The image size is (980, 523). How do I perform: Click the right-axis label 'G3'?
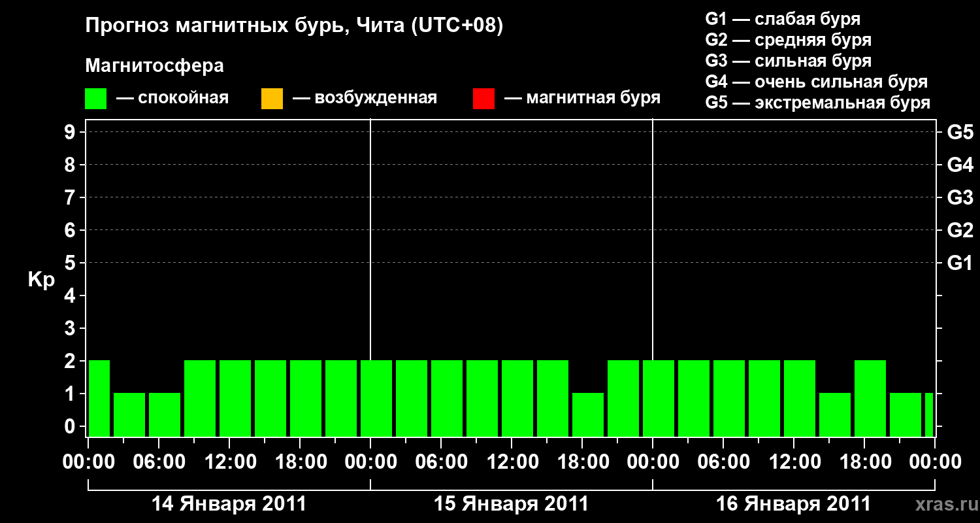click(960, 197)
